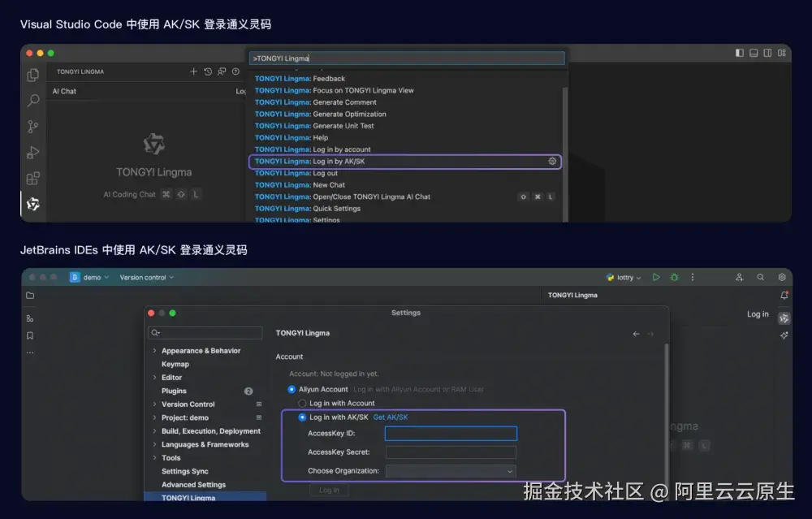The height and width of the screenshot is (519, 812).
Task: Choose TONGYI Lingma: Quick Settings command
Action: [x=405, y=208]
